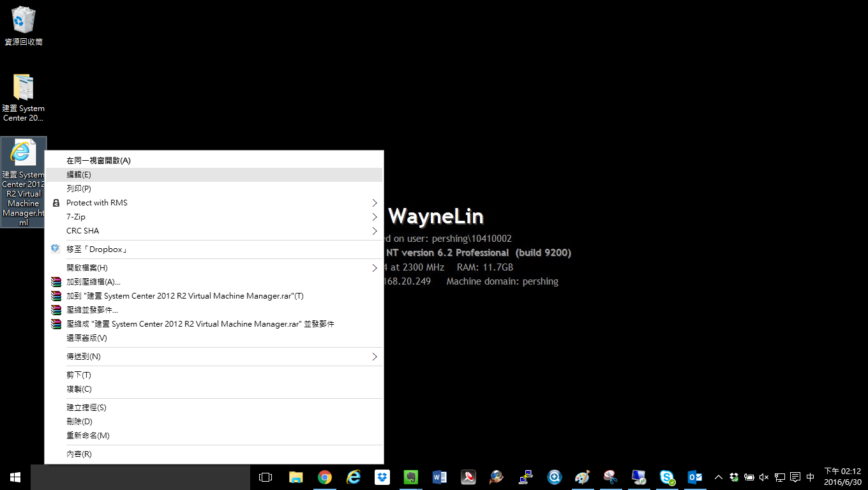The image size is (868, 490).
Task: Choose 重新命名(M) in context menu
Action: (214, 436)
